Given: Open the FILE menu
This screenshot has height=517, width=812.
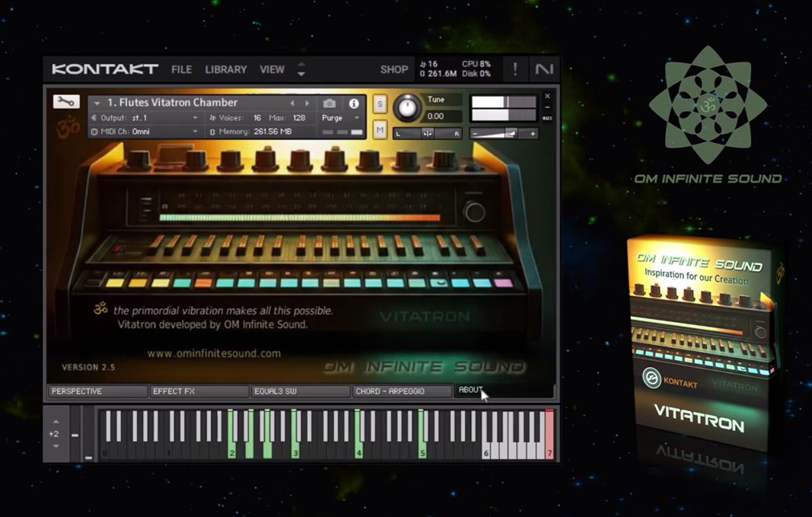Looking at the screenshot, I should click(182, 69).
